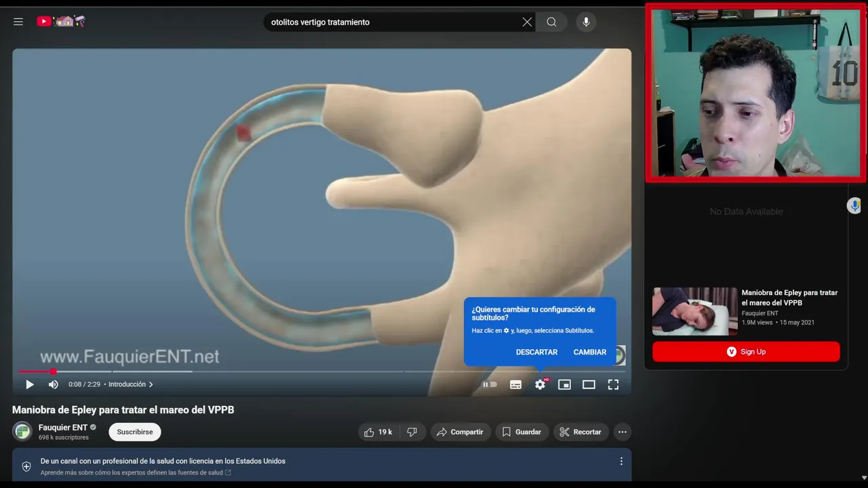
Task: Click the Recortar clip button
Action: (x=581, y=432)
